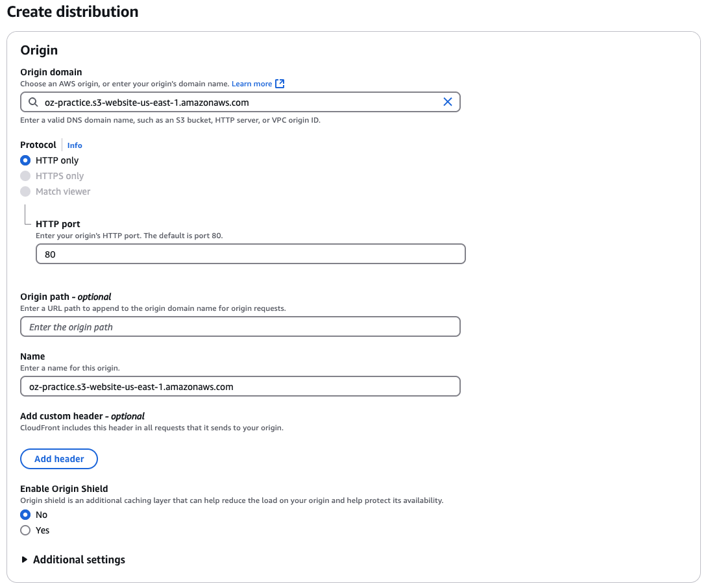Focus the Origin path input field
Screen dimensions: 708x588
coord(240,327)
